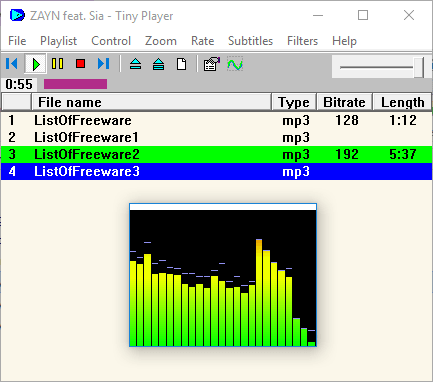This screenshot has width=433, height=382.
Task: Open the Playlist menu
Action: pos(58,41)
